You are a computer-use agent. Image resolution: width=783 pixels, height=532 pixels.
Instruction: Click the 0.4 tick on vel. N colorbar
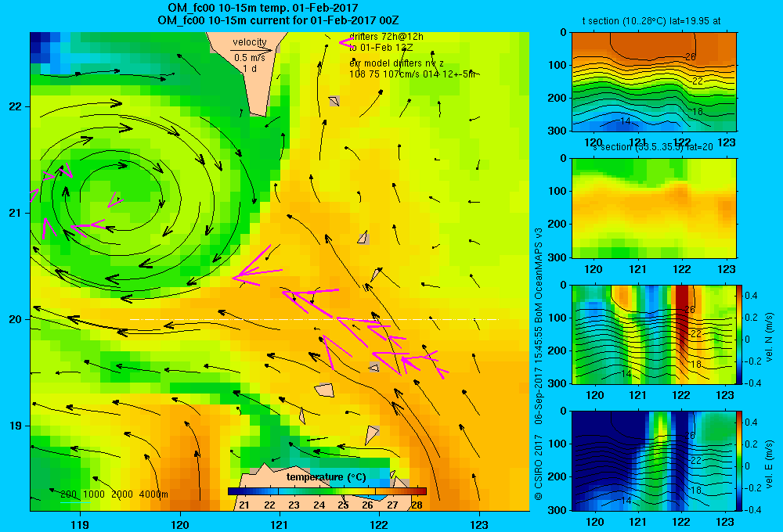pyautogui.click(x=751, y=296)
